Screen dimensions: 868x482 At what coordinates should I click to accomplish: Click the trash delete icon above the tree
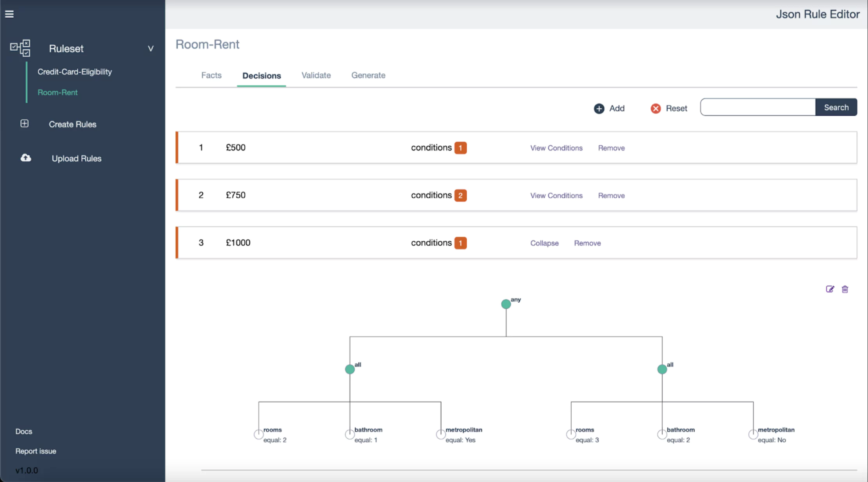click(x=845, y=289)
